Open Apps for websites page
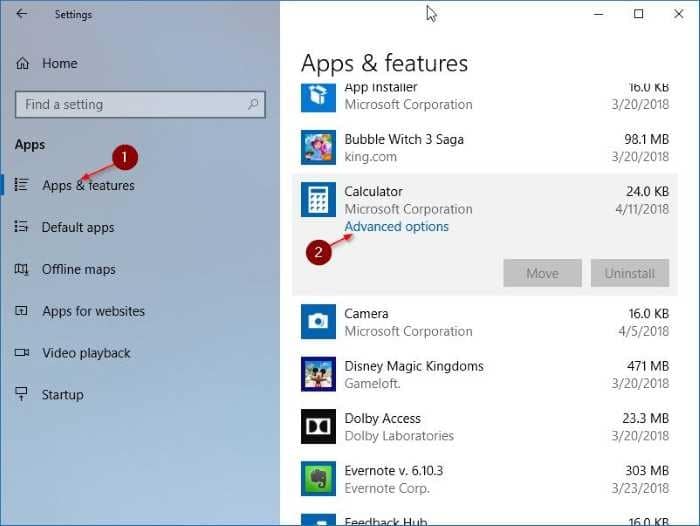 pos(93,311)
